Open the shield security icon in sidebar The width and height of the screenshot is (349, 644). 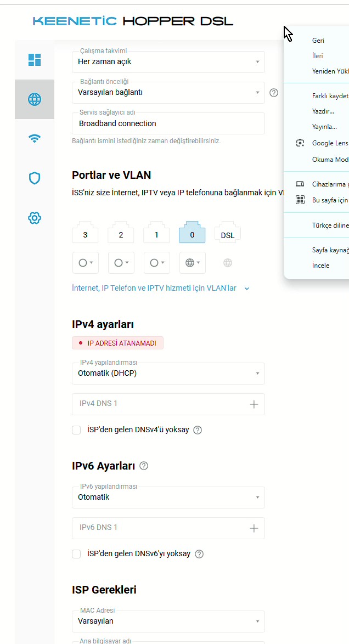click(x=35, y=178)
